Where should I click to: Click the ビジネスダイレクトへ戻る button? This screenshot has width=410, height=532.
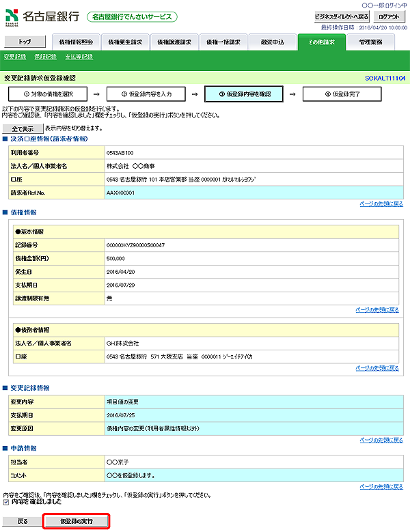click(342, 16)
